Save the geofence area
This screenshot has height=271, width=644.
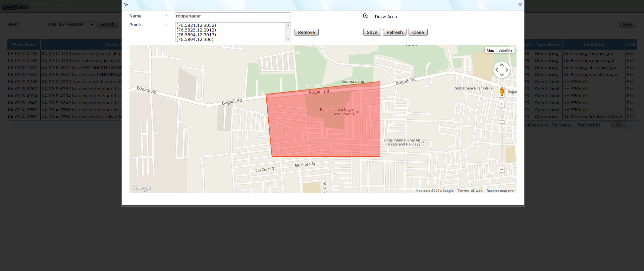[x=372, y=32]
